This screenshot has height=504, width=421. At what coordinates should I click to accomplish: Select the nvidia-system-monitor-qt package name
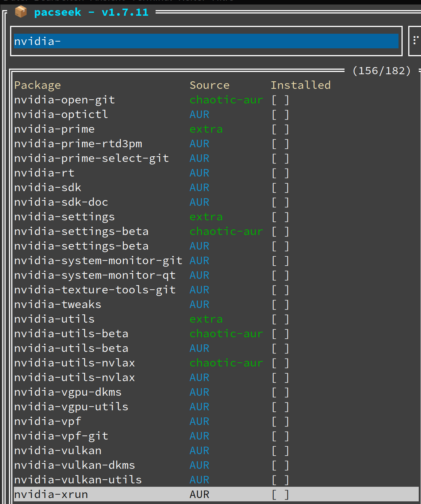pos(95,275)
